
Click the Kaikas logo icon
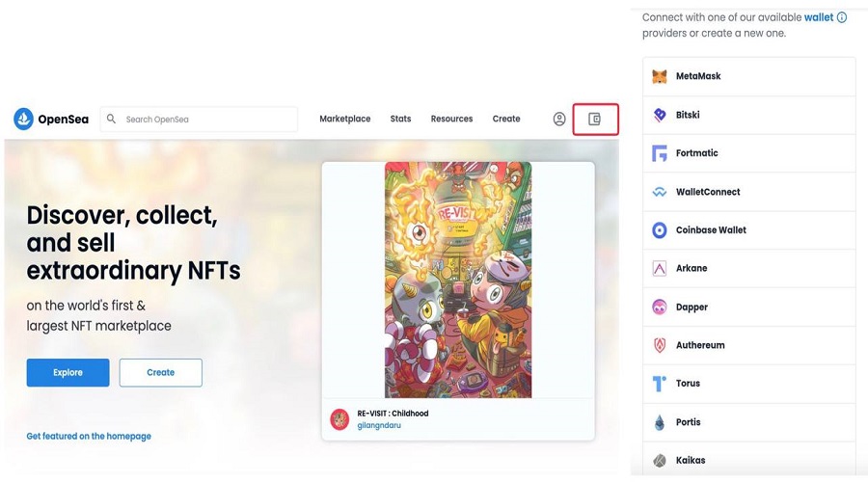[660, 461]
